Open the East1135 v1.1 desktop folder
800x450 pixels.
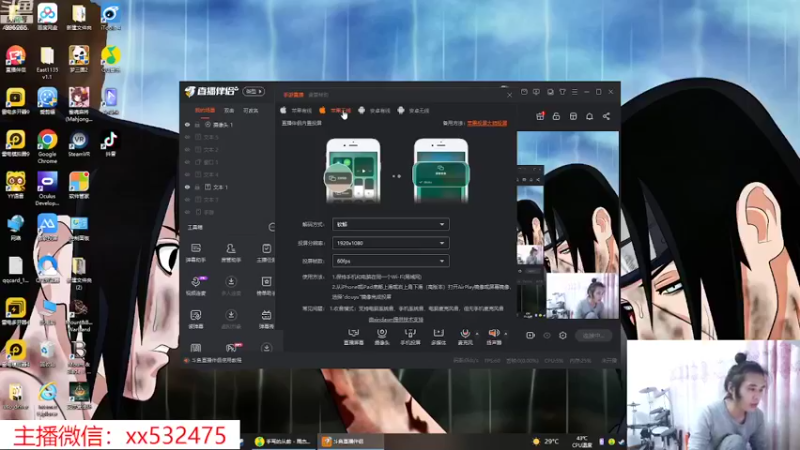click(x=47, y=63)
